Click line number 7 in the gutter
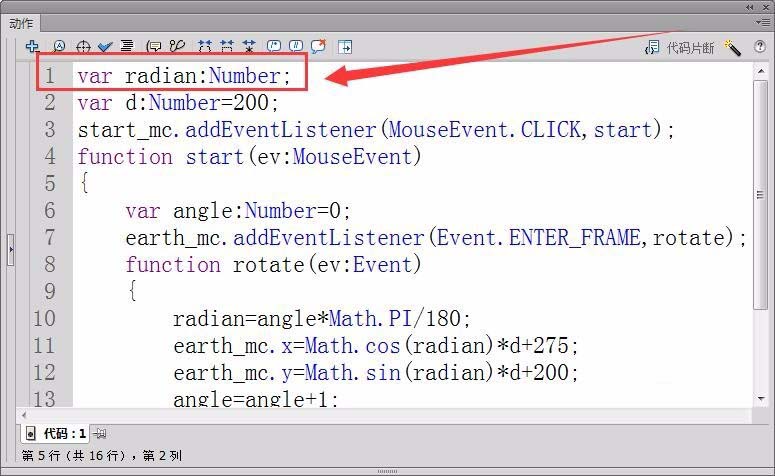775x476 pixels. [x=49, y=237]
